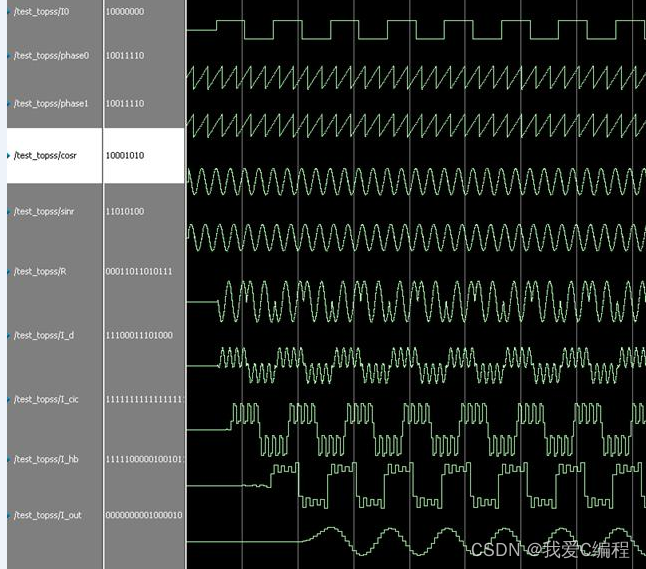
Task: Select the /test_topss/I0 signal name
Action: 42,12
